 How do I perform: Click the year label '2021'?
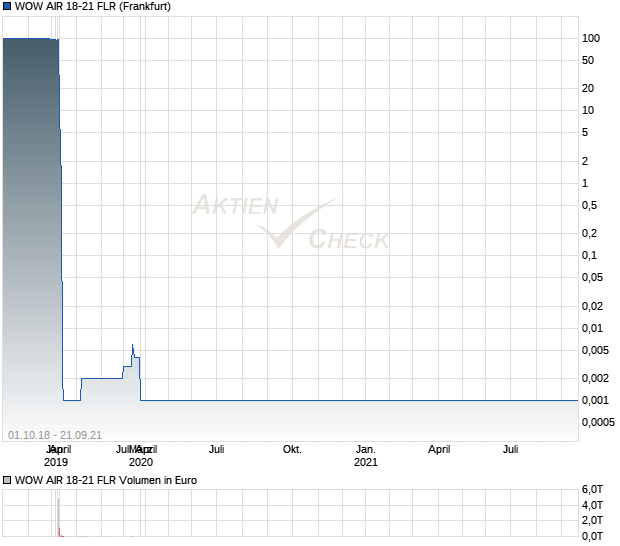[x=366, y=462]
